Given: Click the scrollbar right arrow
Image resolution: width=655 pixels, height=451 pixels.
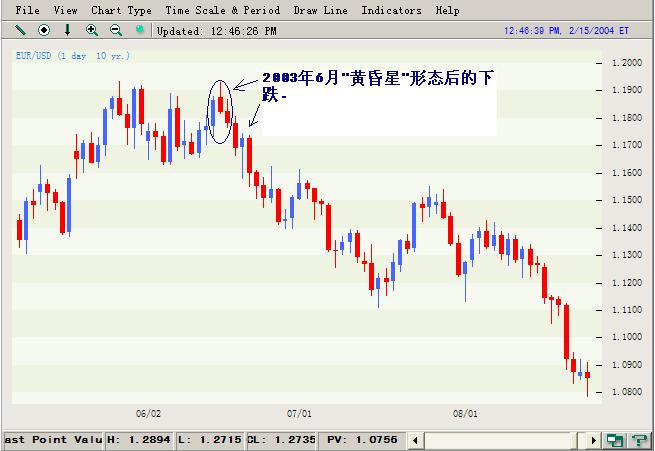Looking at the screenshot, I should [593, 440].
